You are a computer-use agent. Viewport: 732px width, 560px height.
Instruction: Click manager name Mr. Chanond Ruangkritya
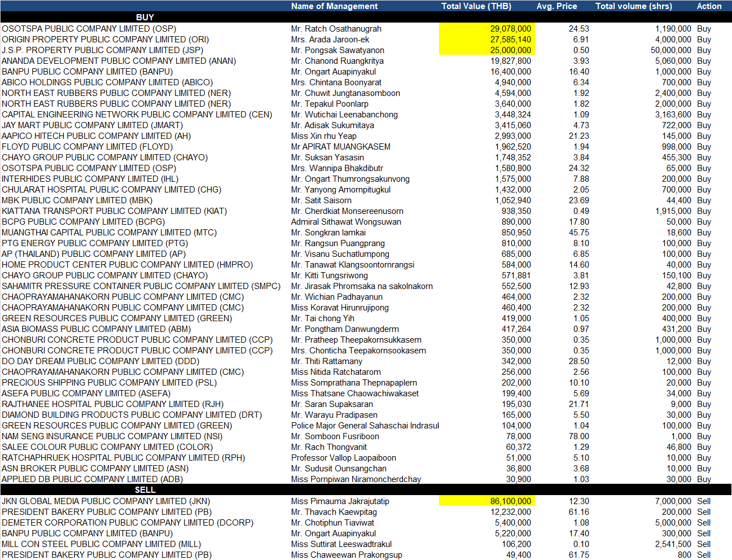(x=337, y=61)
